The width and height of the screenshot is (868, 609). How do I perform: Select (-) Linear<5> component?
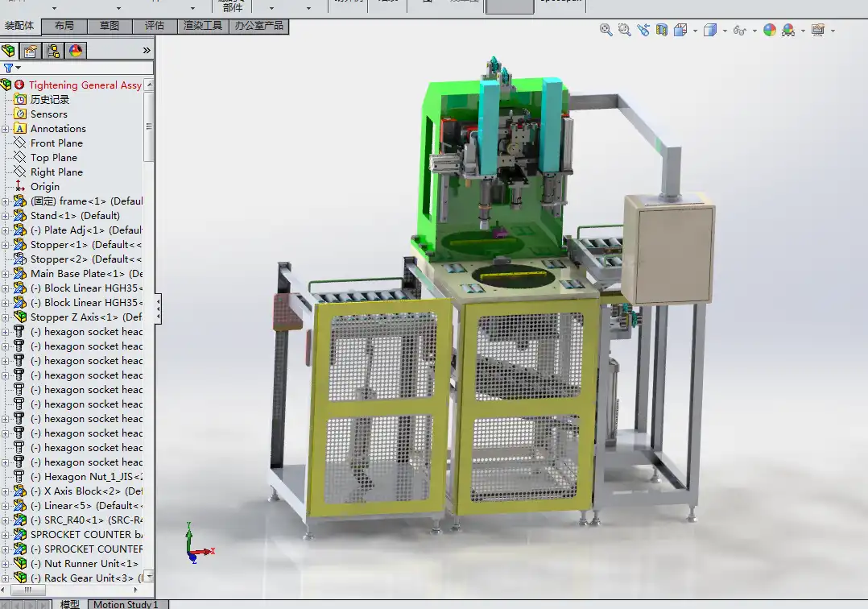86,505
